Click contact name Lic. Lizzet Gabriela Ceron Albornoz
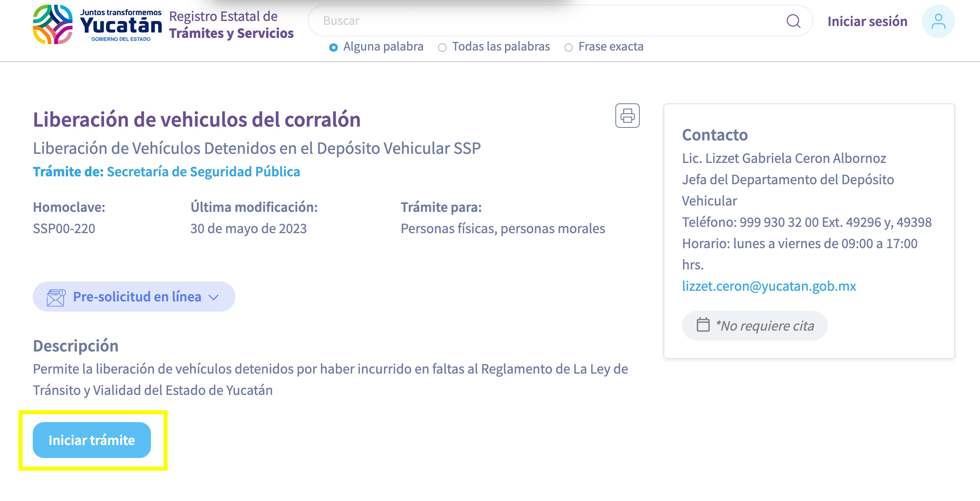The width and height of the screenshot is (980, 501). click(784, 158)
